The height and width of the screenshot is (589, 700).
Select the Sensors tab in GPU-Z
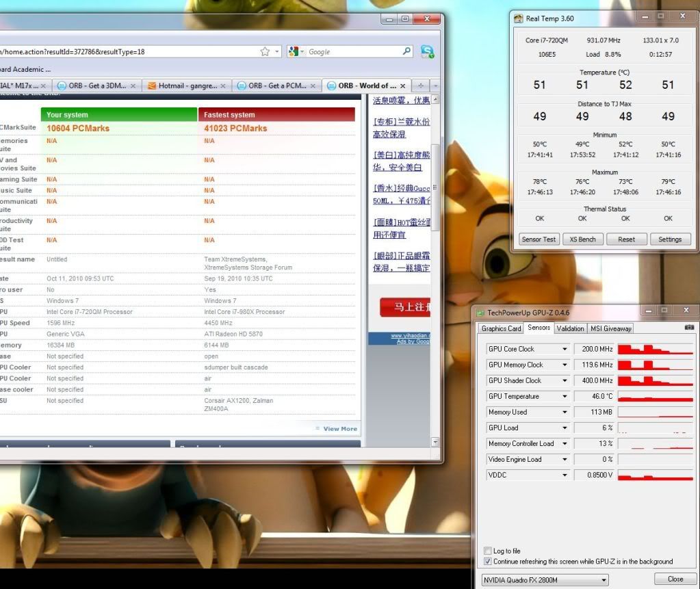pos(539,328)
